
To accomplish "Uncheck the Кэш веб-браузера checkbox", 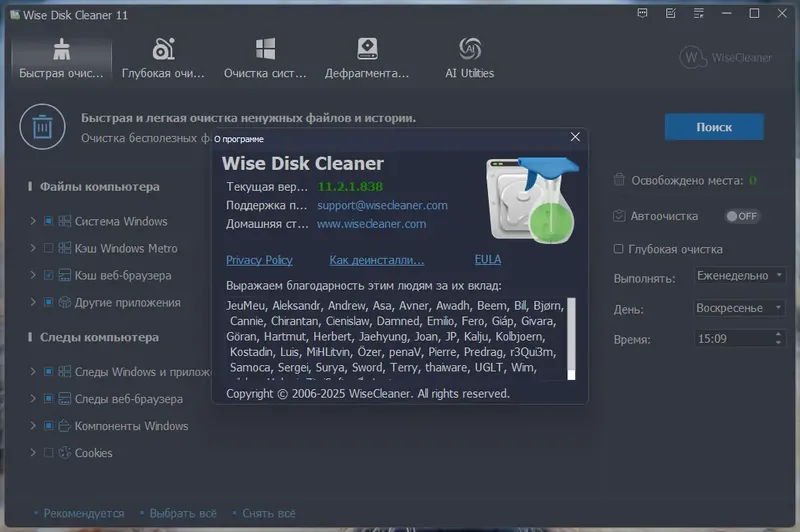I will pyautogui.click(x=48, y=275).
